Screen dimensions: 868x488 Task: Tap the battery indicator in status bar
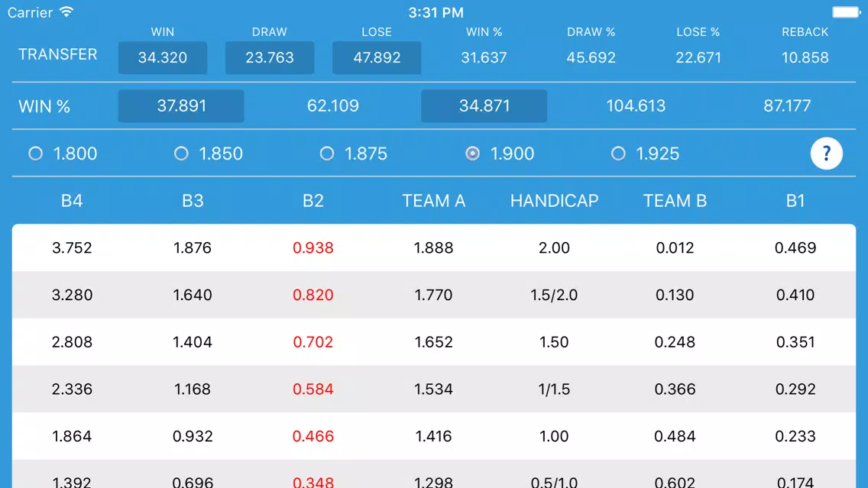pyautogui.click(x=847, y=12)
